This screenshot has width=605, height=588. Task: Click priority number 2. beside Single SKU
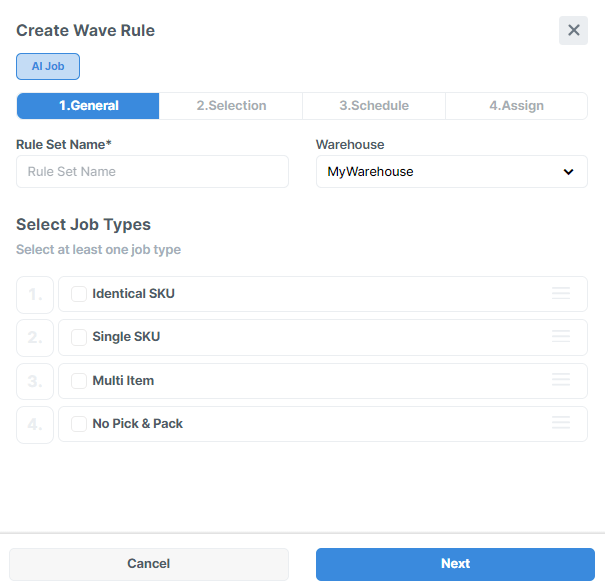tap(35, 338)
